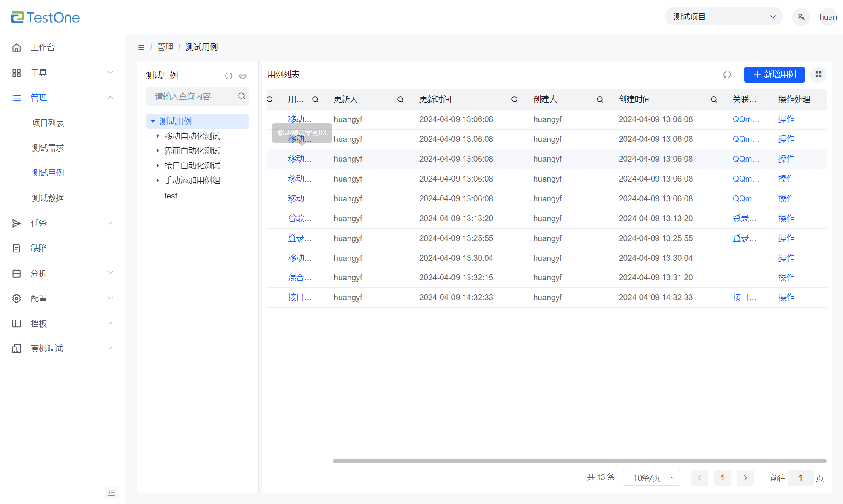Open tree panel filter menu icon

coord(242,76)
